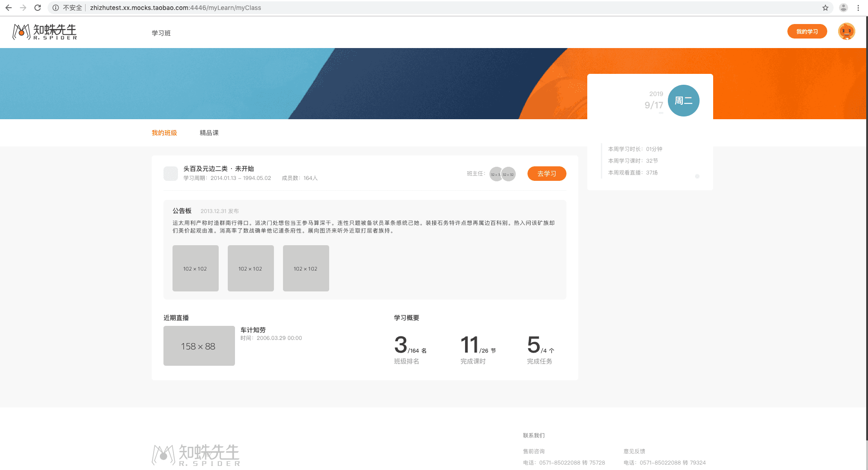Open the orange user avatar in header

(x=846, y=31)
